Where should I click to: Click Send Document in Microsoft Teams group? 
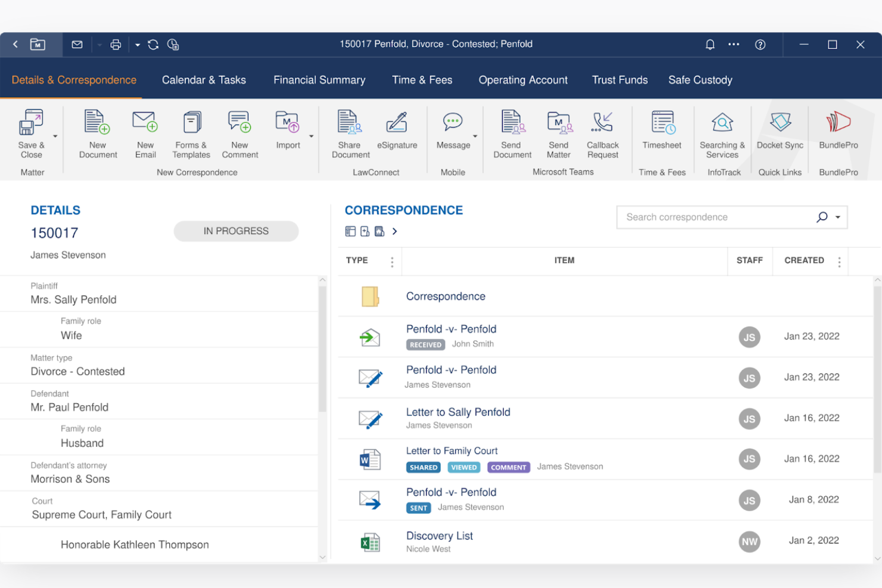point(512,134)
